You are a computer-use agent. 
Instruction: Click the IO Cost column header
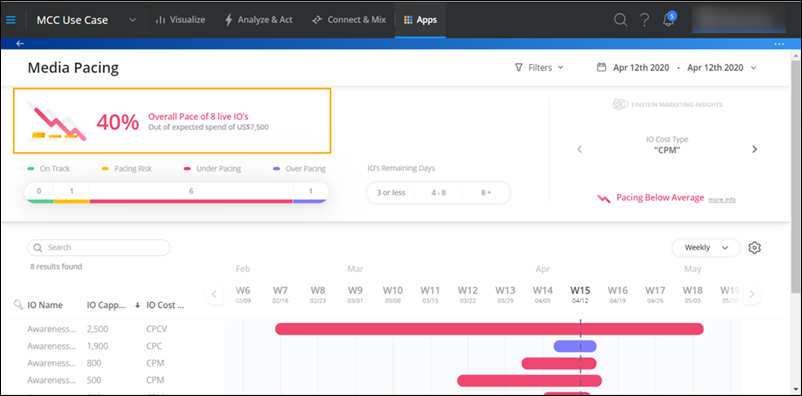(x=165, y=305)
